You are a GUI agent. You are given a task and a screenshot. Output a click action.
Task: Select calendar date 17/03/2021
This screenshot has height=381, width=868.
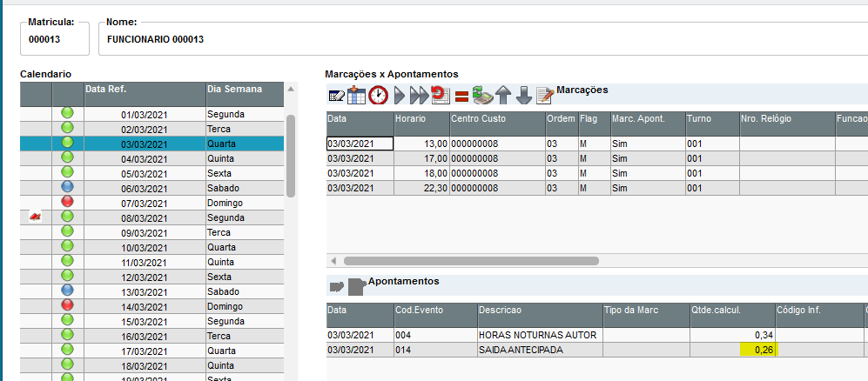point(144,351)
